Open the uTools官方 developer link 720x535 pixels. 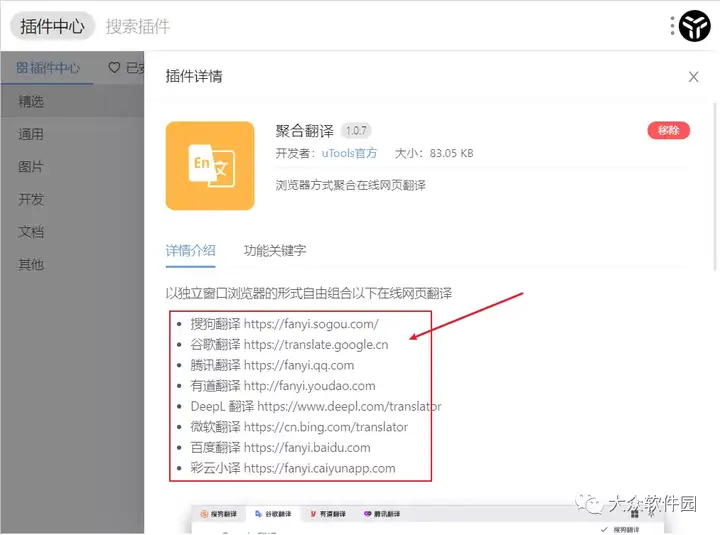349,153
